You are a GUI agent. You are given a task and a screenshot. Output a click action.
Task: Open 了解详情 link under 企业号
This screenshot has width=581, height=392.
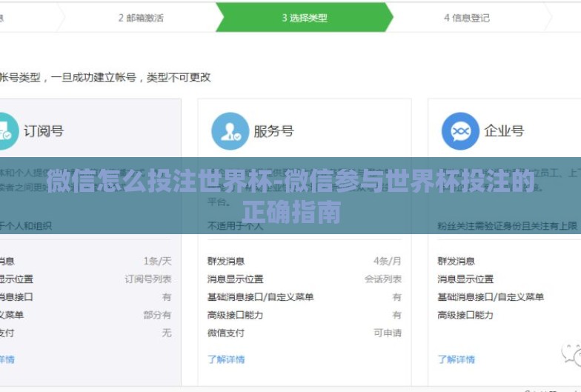[x=456, y=359]
